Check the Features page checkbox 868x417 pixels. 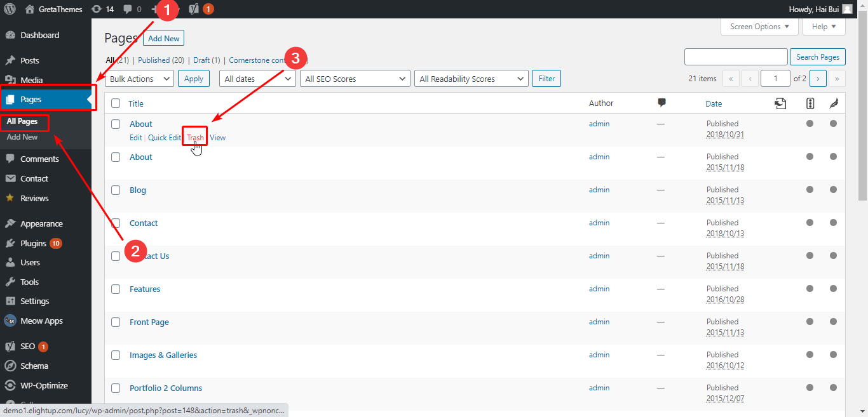click(x=115, y=289)
